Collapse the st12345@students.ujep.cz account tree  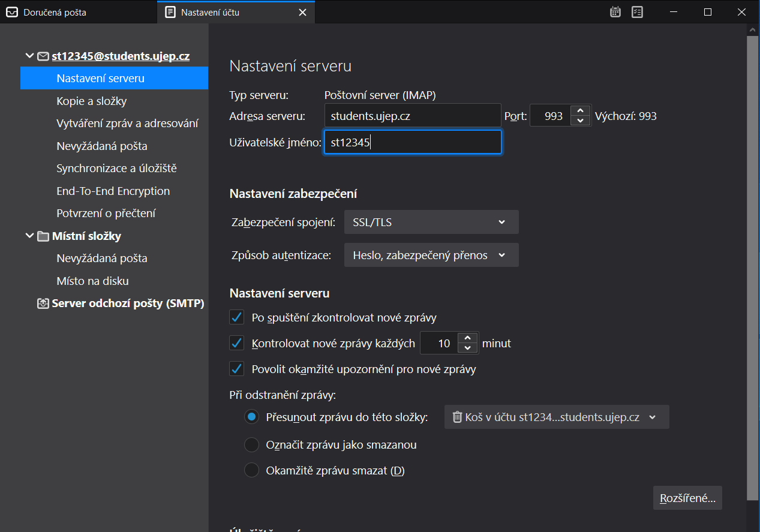coord(29,56)
